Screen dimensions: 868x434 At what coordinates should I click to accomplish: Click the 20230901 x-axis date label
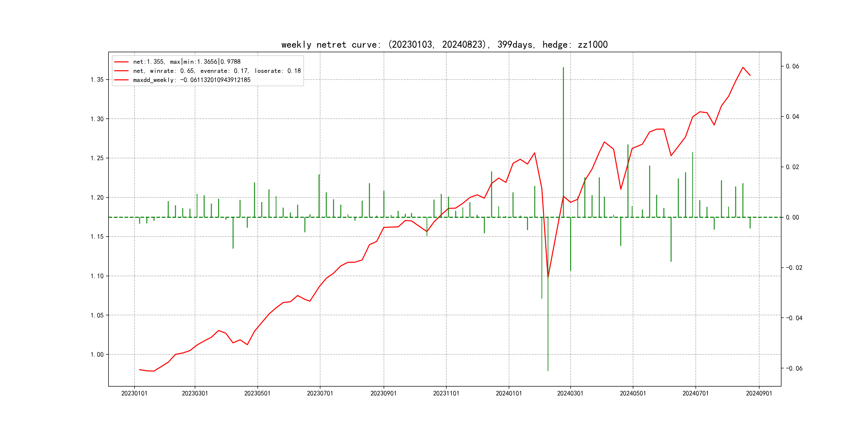[x=383, y=394]
